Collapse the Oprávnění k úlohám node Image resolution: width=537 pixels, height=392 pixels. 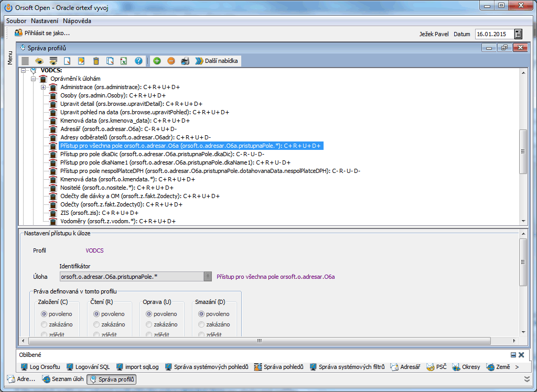pyautogui.click(x=33, y=79)
